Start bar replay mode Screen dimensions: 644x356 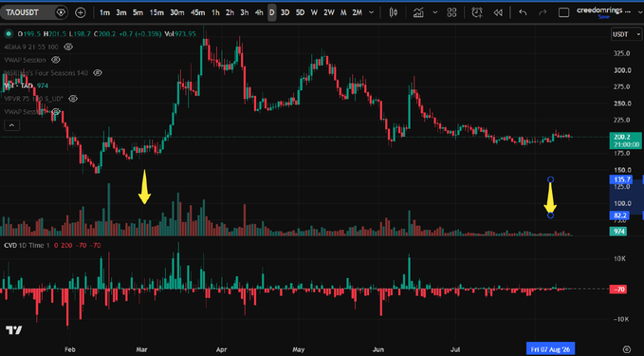pos(498,12)
